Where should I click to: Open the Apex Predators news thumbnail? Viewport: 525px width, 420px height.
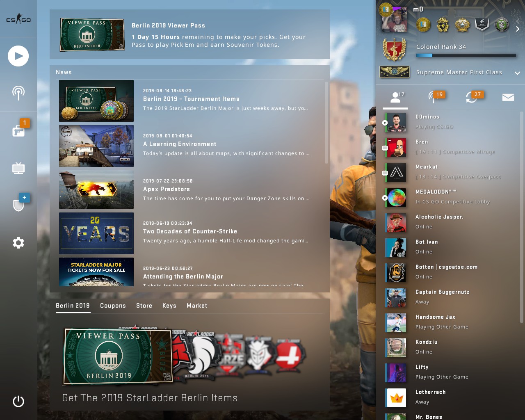coord(96,190)
